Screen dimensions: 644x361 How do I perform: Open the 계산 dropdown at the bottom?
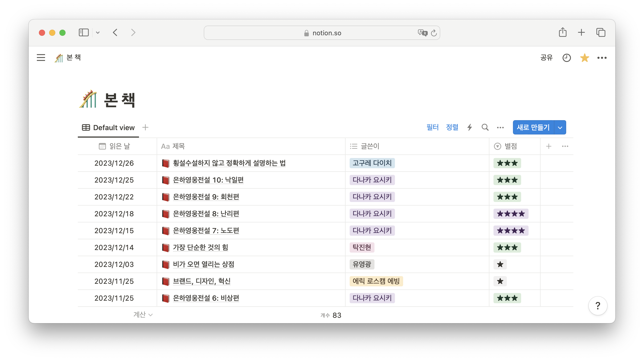click(x=142, y=315)
